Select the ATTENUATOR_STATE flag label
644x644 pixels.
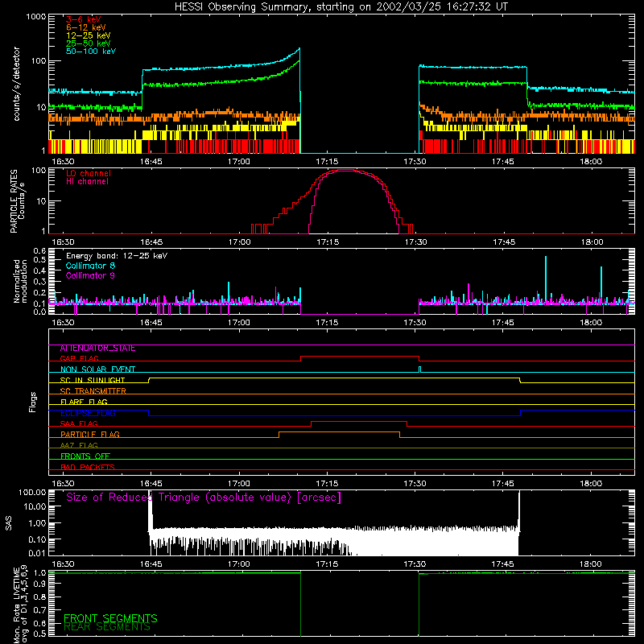click(x=97, y=349)
